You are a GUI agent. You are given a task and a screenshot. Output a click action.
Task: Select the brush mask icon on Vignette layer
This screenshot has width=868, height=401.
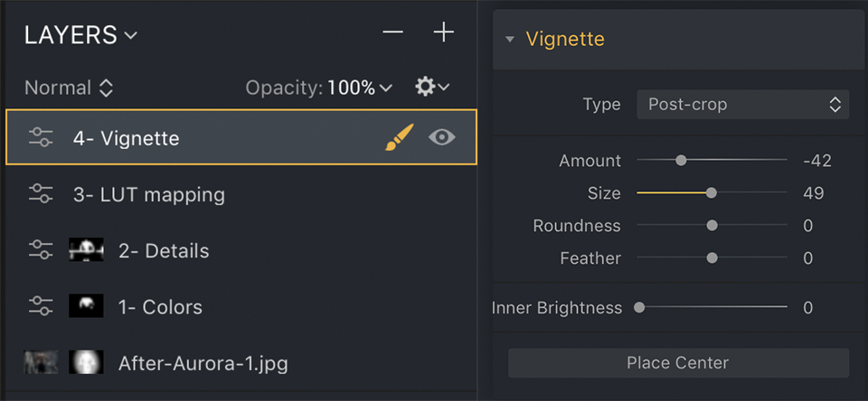(x=399, y=137)
